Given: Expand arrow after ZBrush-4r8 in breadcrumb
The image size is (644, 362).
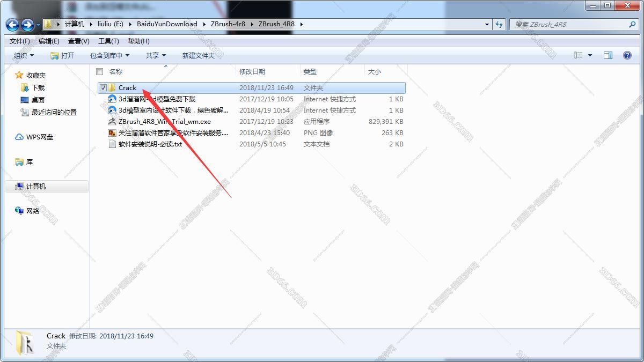Looking at the screenshot, I should [x=252, y=24].
